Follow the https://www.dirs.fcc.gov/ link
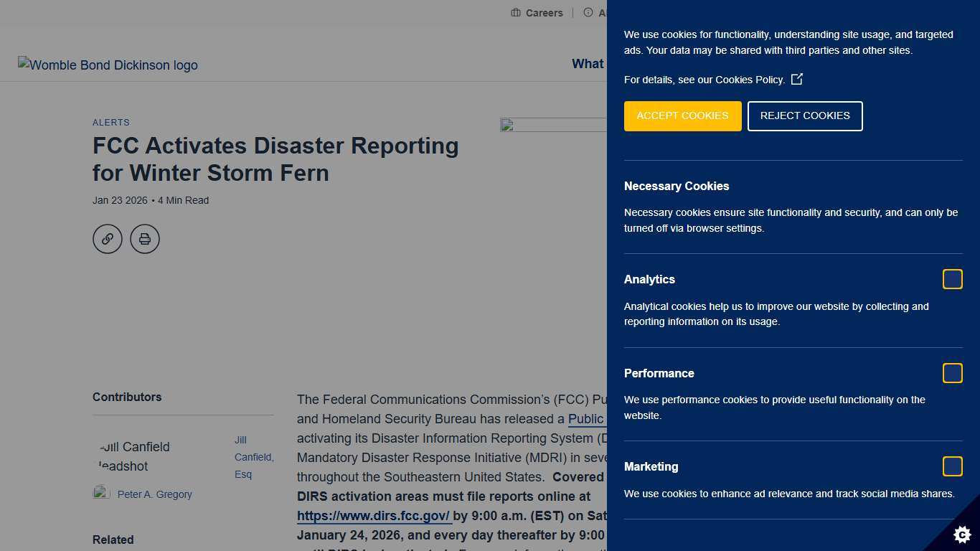The width and height of the screenshot is (980, 551). click(x=373, y=515)
